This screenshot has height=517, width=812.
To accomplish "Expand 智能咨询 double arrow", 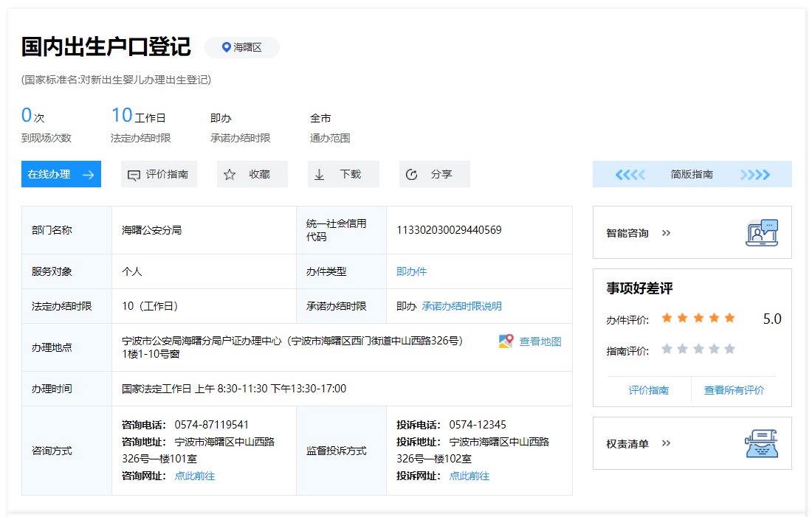I will pos(666,233).
